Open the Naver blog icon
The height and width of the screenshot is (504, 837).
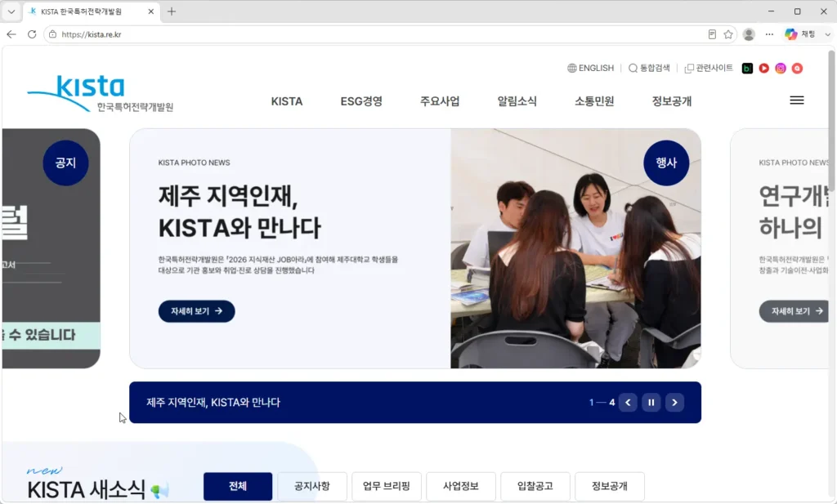coord(747,69)
